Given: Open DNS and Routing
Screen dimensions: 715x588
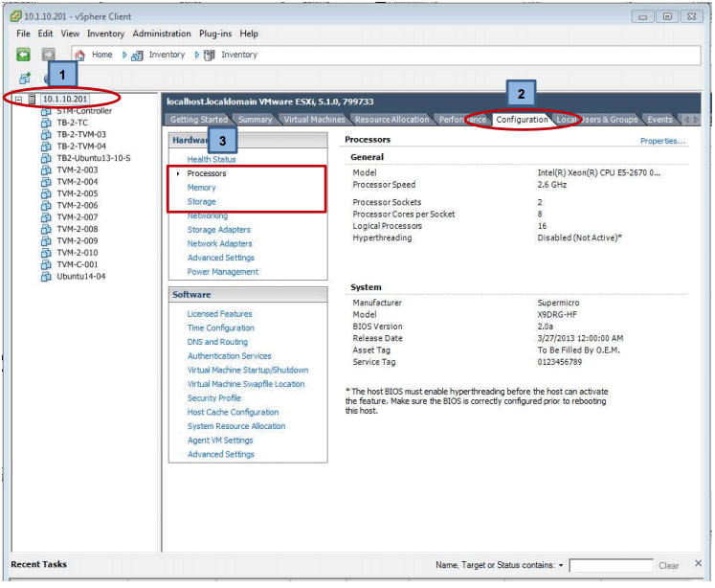Looking at the screenshot, I should tap(217, 342).
